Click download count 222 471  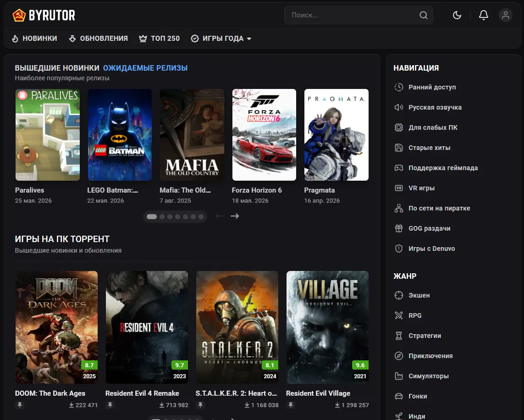click(83, 405)
